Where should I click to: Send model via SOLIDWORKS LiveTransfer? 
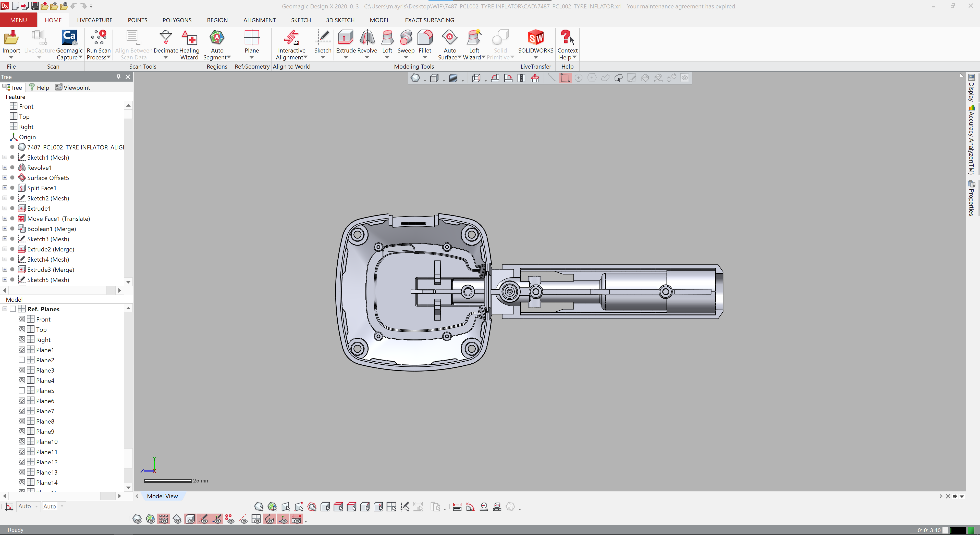coord(535,42)
